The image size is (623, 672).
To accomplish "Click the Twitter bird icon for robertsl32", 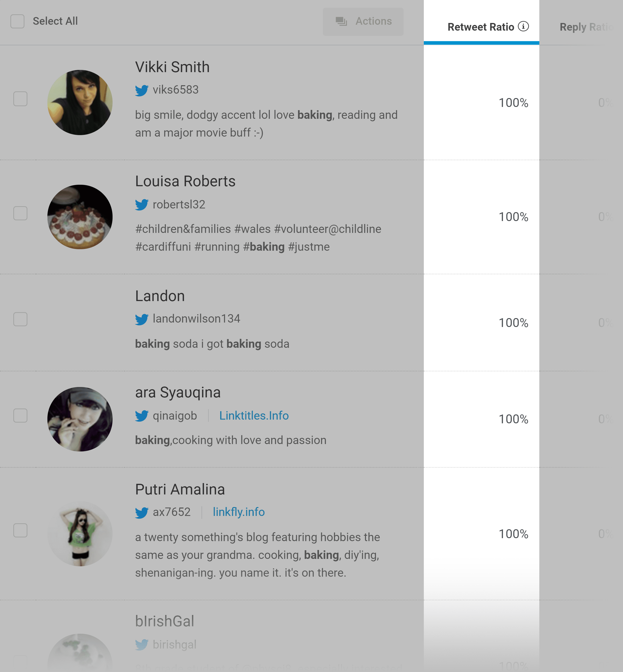I will coord(142,204).
